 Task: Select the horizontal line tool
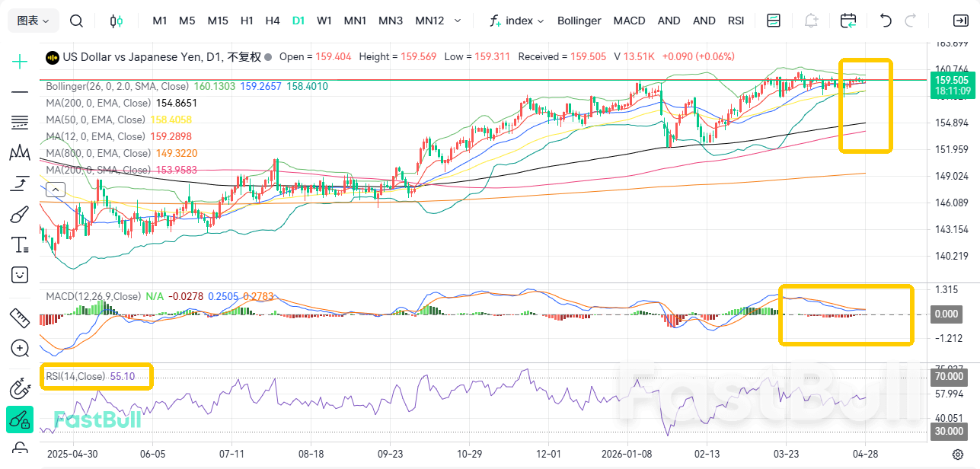tap(19, 92)
